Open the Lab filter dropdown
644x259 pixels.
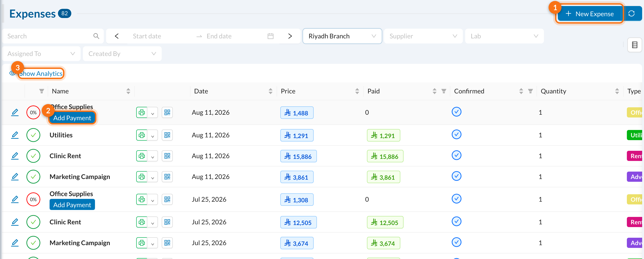[504, 36]
